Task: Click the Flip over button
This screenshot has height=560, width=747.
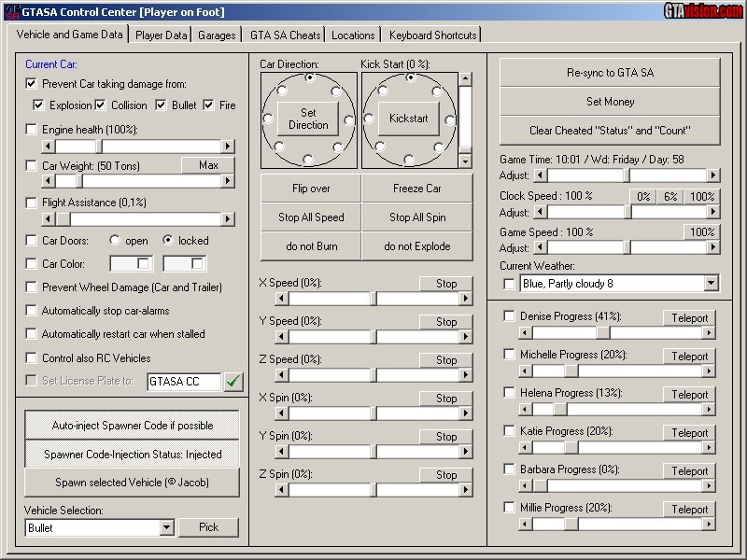Action: [x=310, y=189]
